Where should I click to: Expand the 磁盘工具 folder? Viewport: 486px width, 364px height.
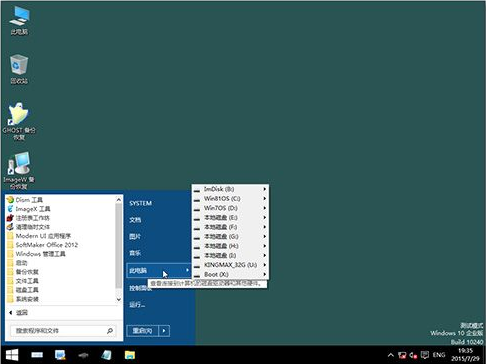[x=23, y=290]
